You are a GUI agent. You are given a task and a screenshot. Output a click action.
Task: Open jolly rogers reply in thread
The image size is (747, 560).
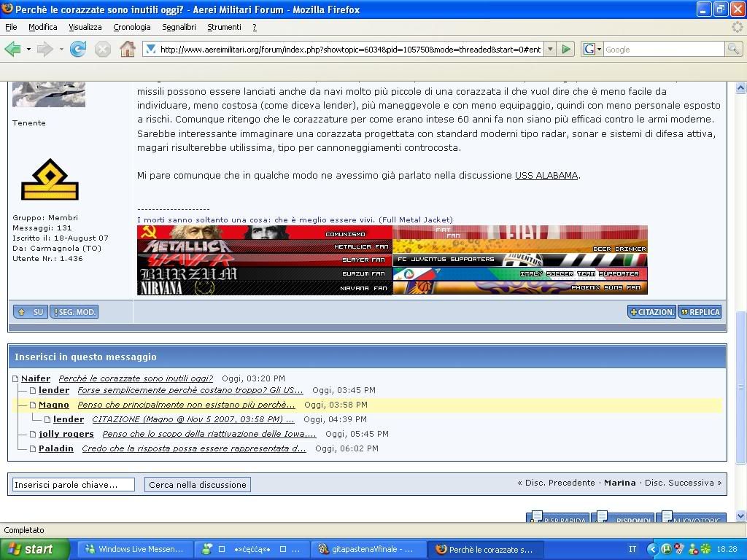pos(209,434)
